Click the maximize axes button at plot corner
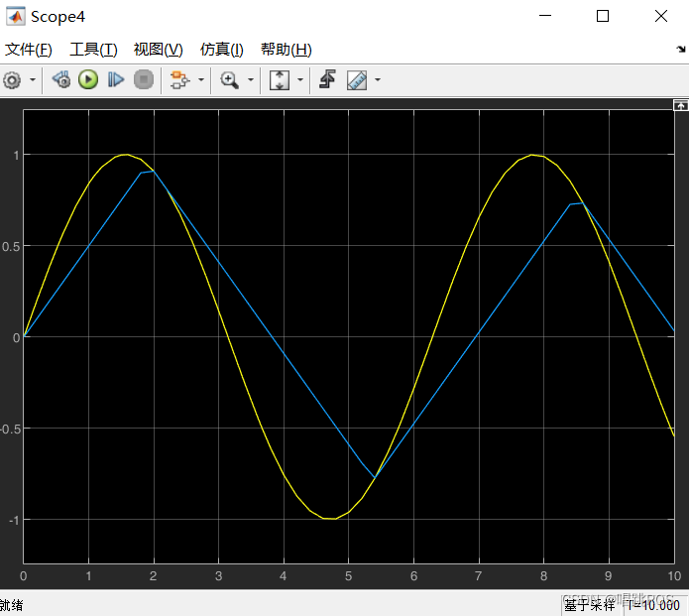 click(681, 105)
